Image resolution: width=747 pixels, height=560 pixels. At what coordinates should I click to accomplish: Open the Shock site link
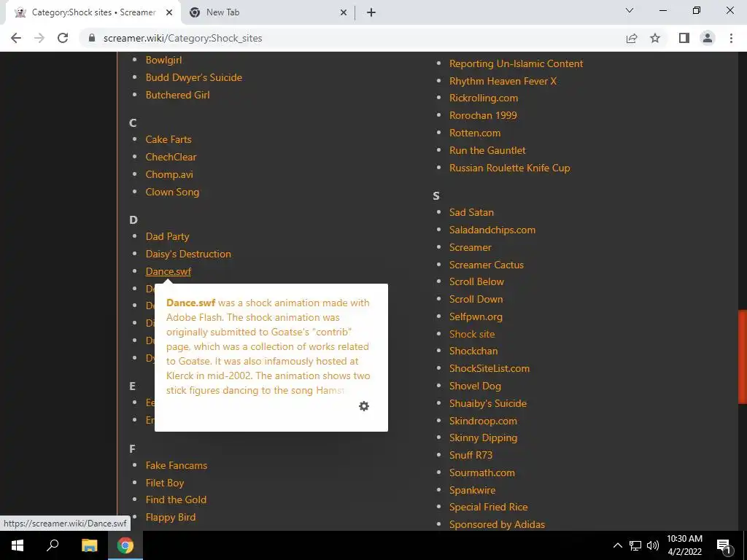click(472, 334)
